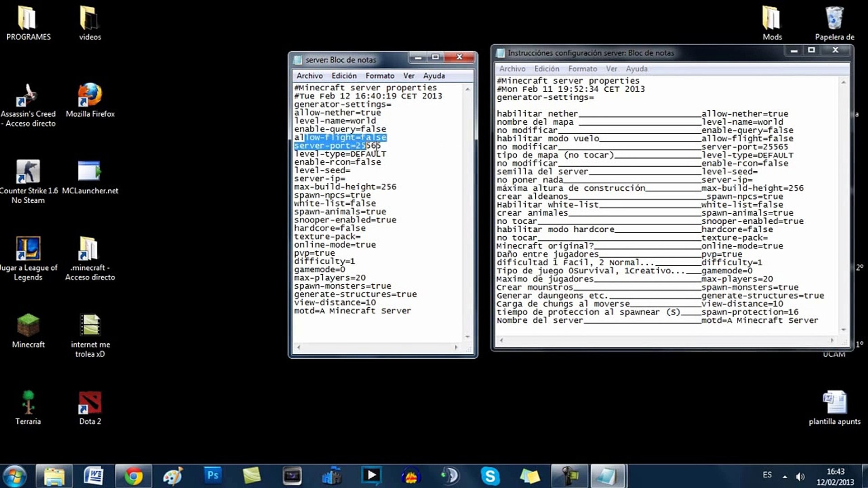Open the Terraria desktop icon
This screenshot has height=488, width=868.
[x=28, y=403]
